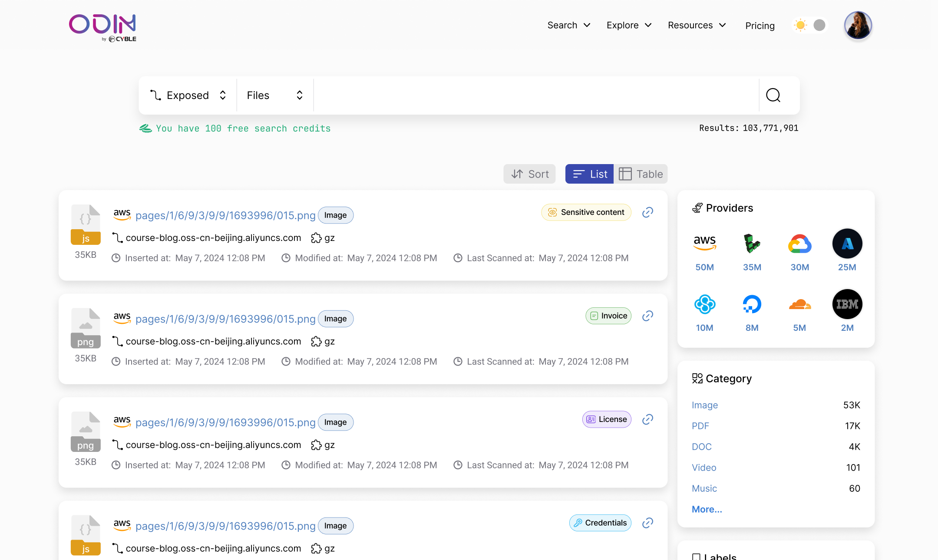Screen dimensions: 938x560
Task: Filter by IBM provider 2M
Action: coord(847,312)
